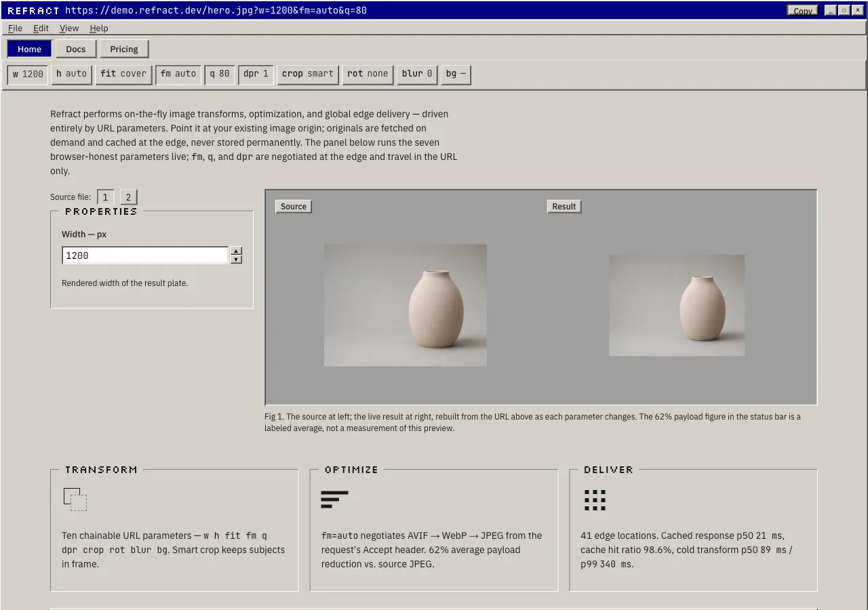Click the 'Width — px' label

(x=84, y=235)
